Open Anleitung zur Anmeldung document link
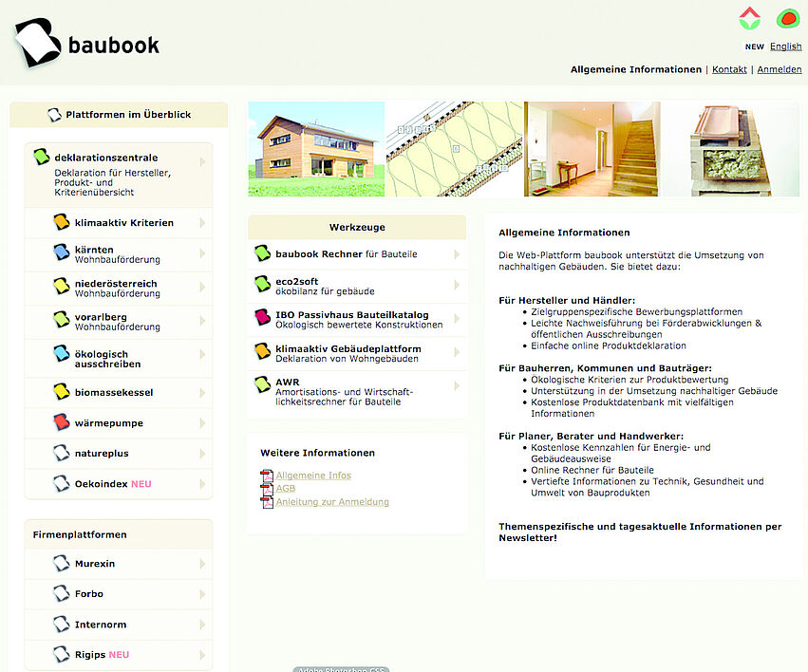808x672 pixels. click(332, 502)
